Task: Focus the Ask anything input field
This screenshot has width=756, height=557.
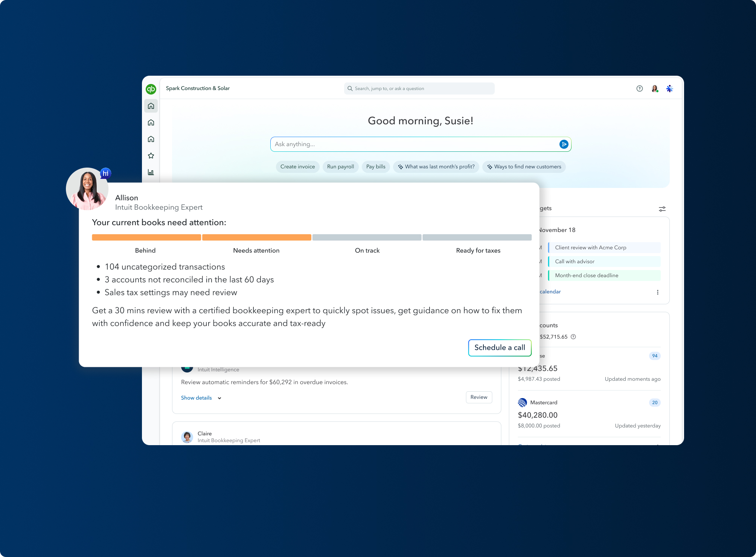Action: click(414, 144)
